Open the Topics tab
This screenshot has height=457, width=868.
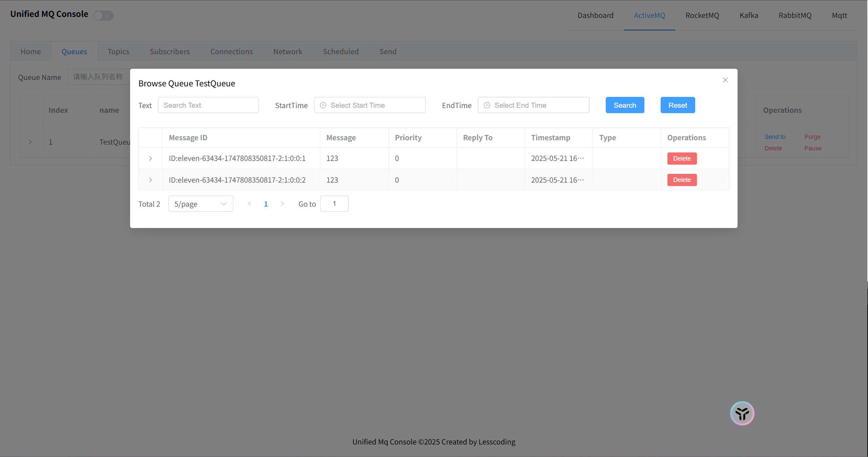pyautogui.click(x=118, y=51)
